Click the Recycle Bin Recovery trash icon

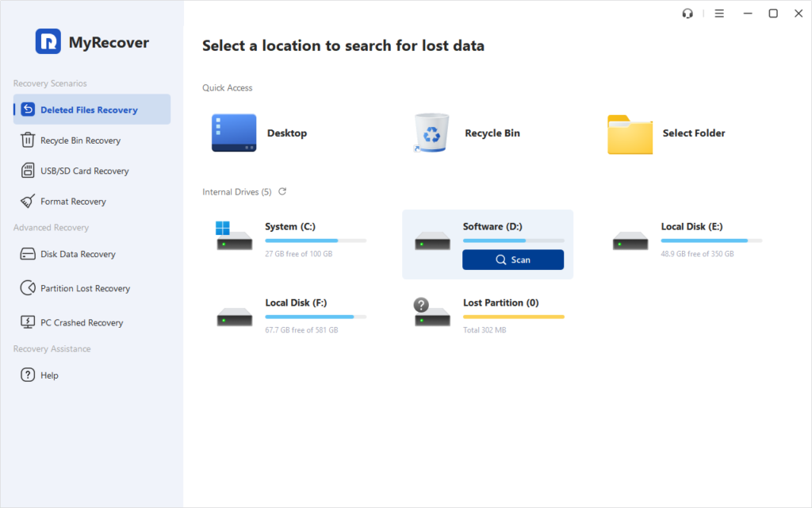[28, 140]
